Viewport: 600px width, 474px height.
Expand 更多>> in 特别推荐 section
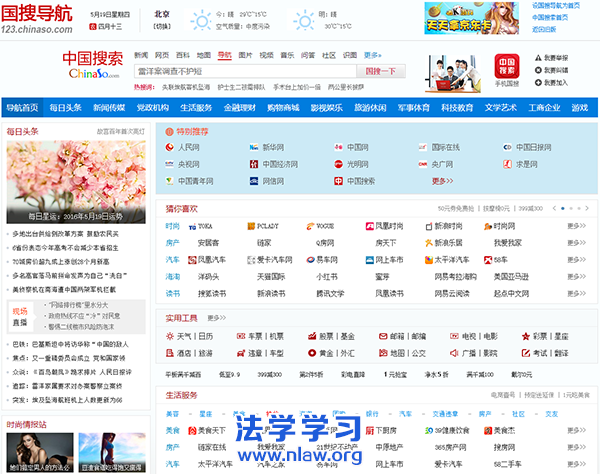442,181
